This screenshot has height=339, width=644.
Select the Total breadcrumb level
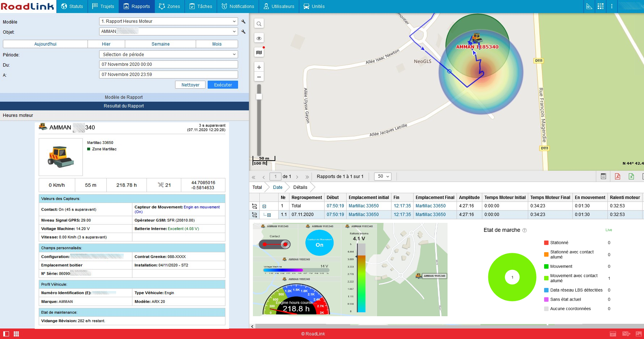coord(257,187)
